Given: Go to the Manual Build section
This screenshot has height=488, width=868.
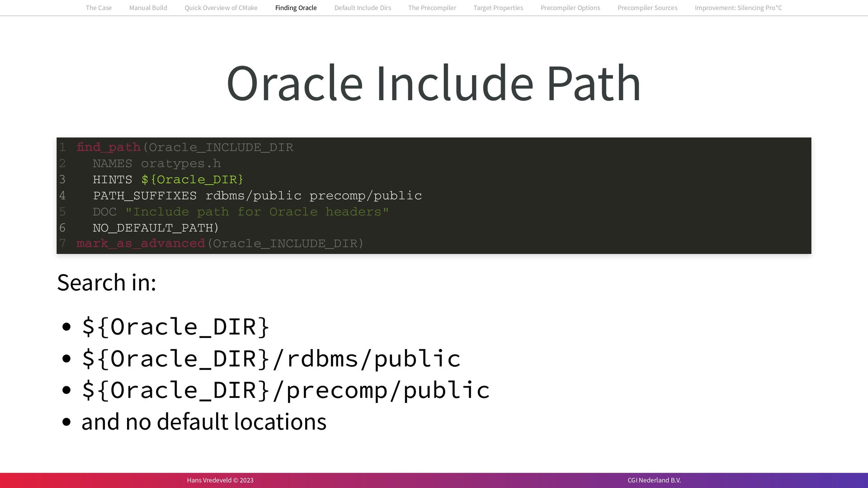Looking at the screenshot, I should click(148, 8).
